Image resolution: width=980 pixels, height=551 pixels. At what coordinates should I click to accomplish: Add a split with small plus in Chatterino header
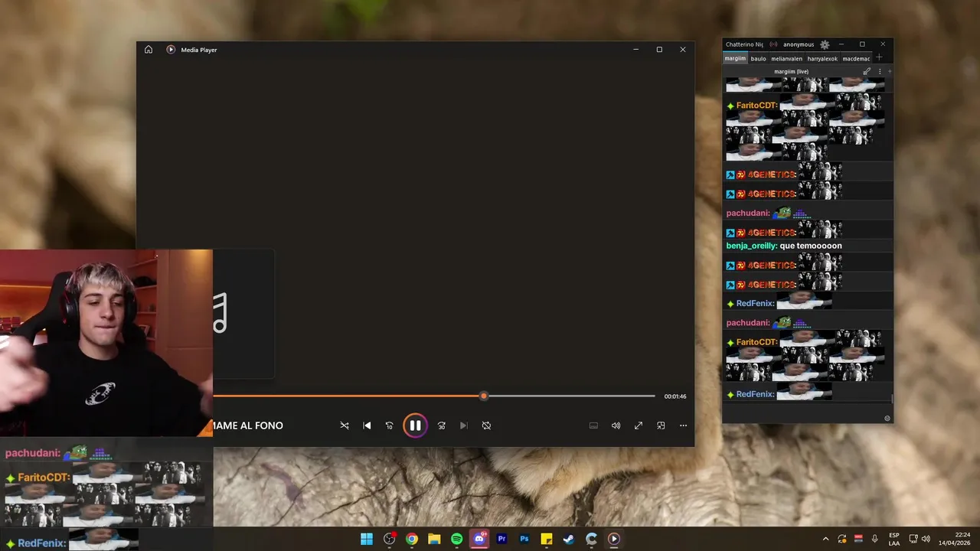(x=889, y=71)
